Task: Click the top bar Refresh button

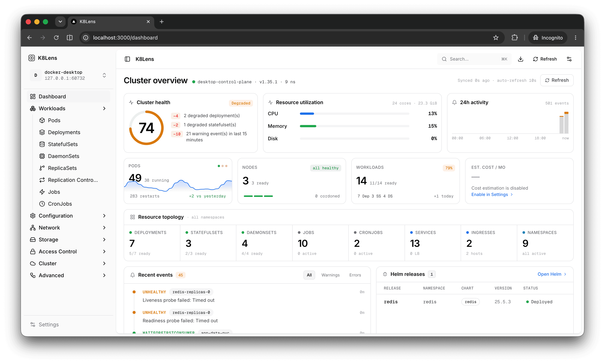Action: tap(545, 59)
